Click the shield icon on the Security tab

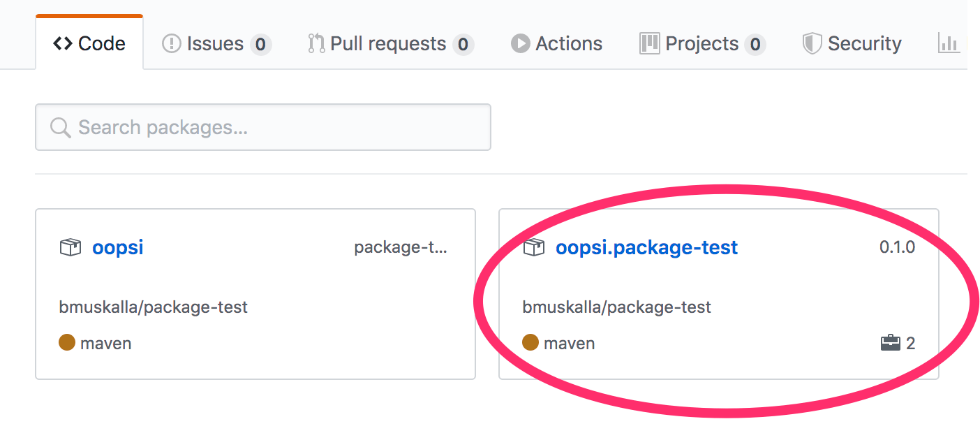tap(812, 43)
